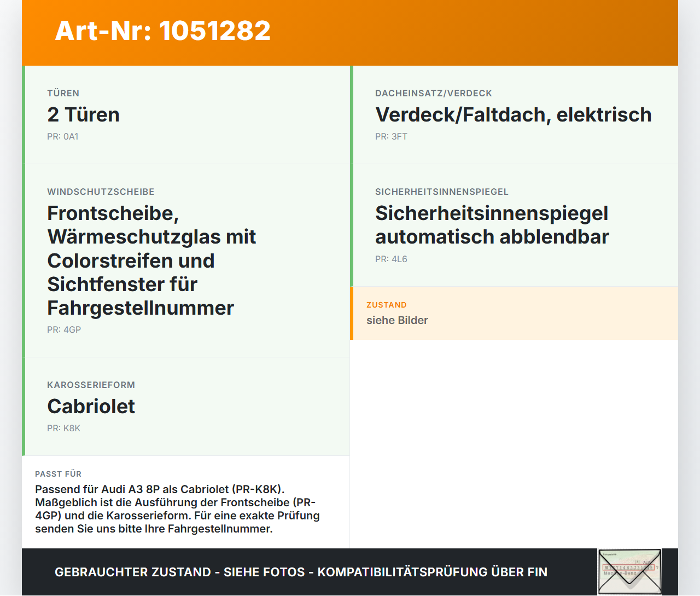Click the 'Cabriolet' value
Image resolution: width=700 pixels, height=596 pixels.
pyautogui.click(x=91, y=407)
